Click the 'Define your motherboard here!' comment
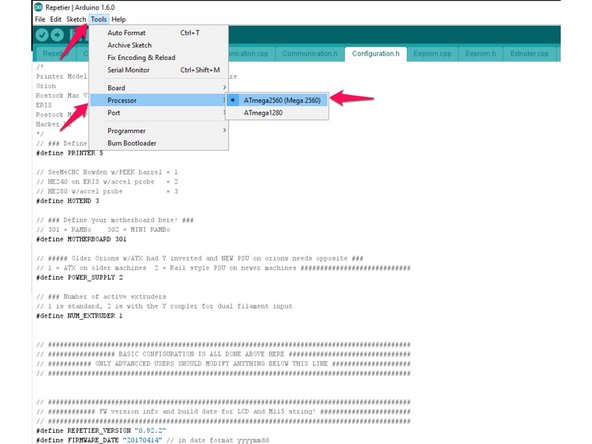This screenshot has width=592, height=444. point(115,220)
